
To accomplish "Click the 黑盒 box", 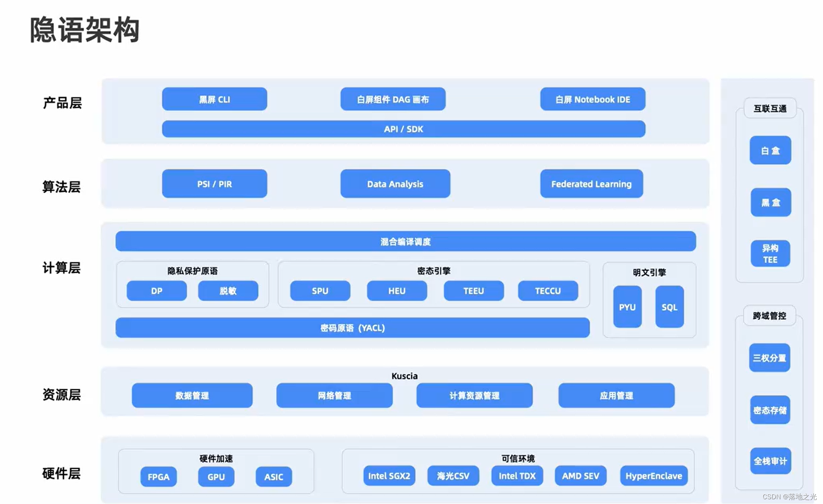I will click(770, 202).
